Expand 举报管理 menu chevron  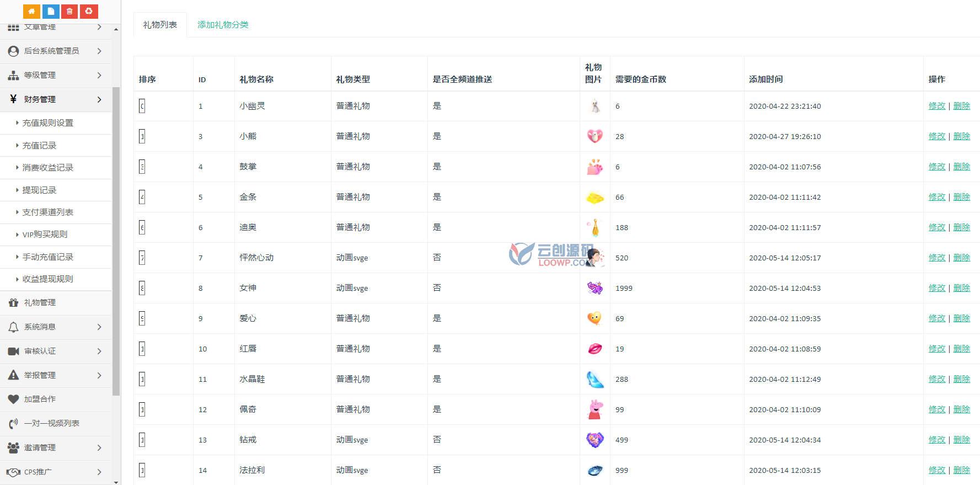[x=99, y=375]
